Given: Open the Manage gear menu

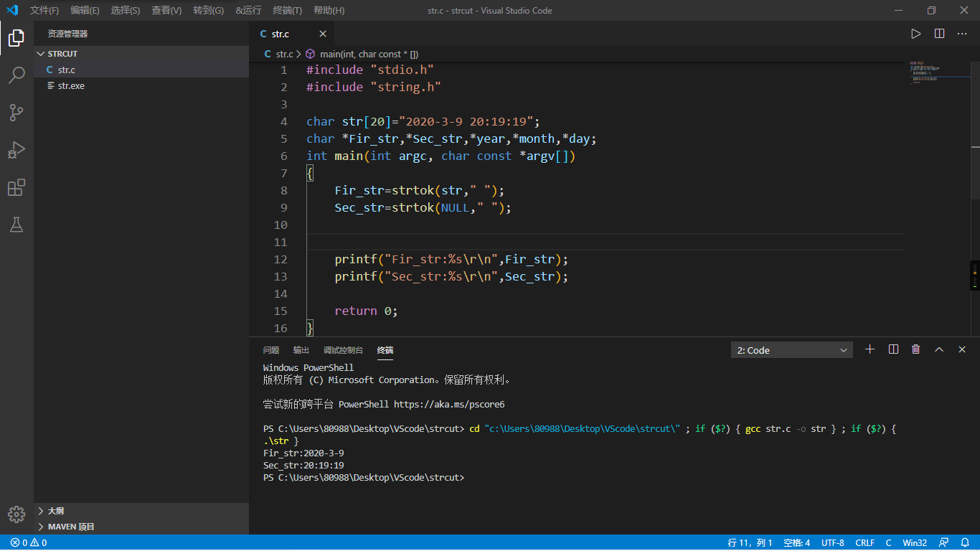Looking at the screenshot, I should point(17,514).
